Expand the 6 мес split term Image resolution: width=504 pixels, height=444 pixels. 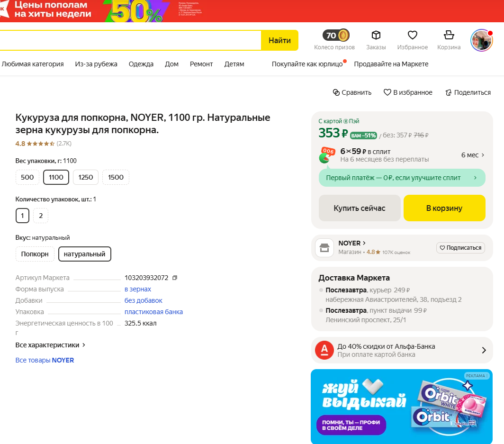coord(473,155)
